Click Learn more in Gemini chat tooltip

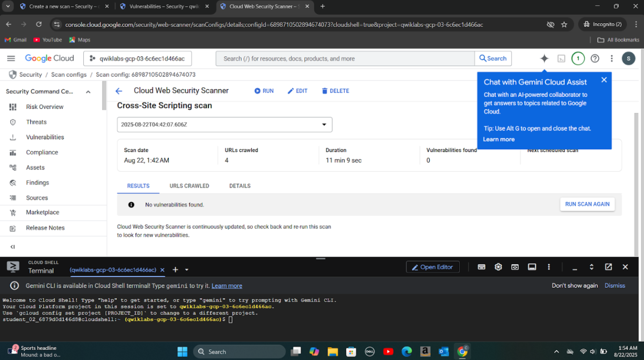499,139
